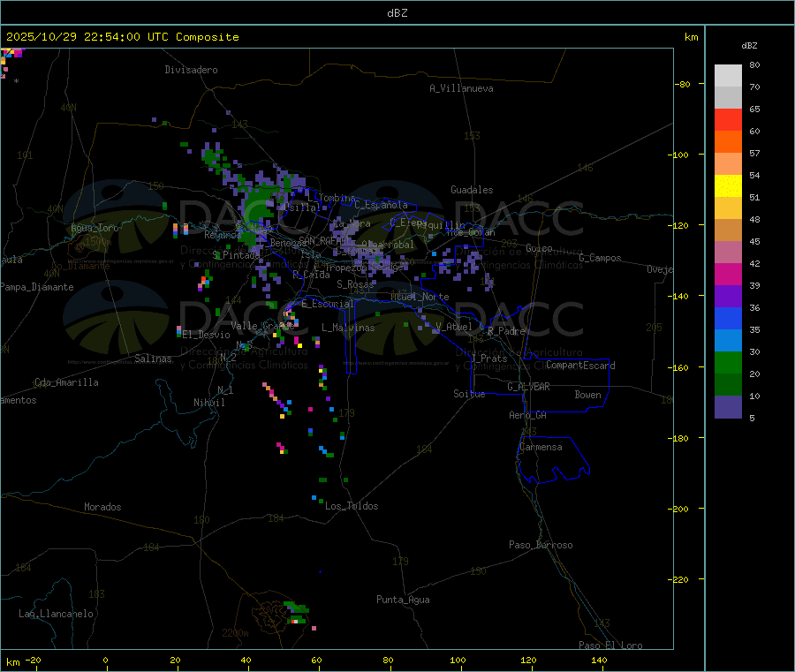Image resolution: width=795 pixels, height=672 pixels.
Task: Click the 'El_Desvio' label
Action: (x=206, y=335)
